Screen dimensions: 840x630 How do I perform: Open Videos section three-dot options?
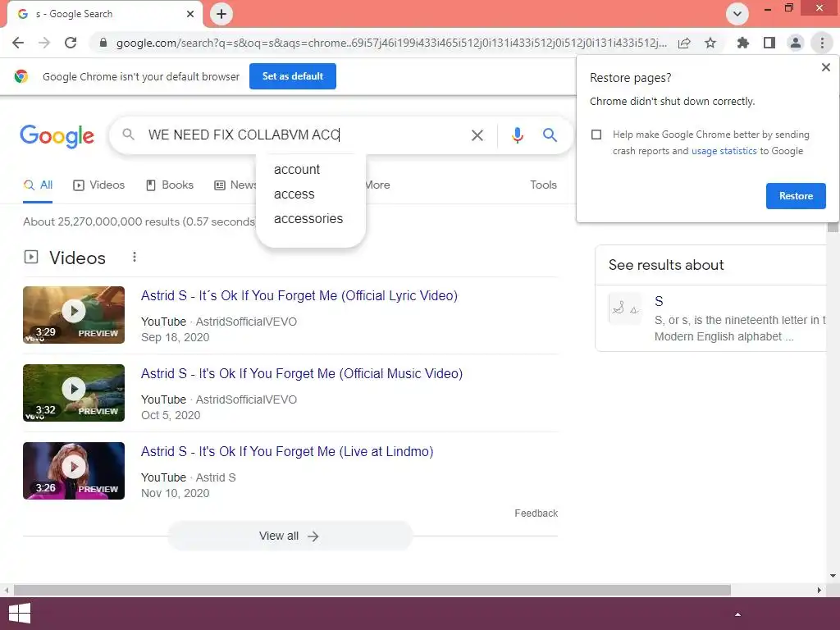pyautogui.click(x=135, y=258)
